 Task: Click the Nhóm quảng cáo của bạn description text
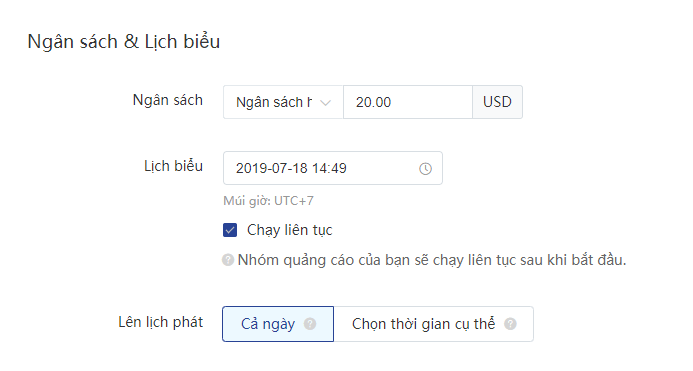[x=432, y=260]
